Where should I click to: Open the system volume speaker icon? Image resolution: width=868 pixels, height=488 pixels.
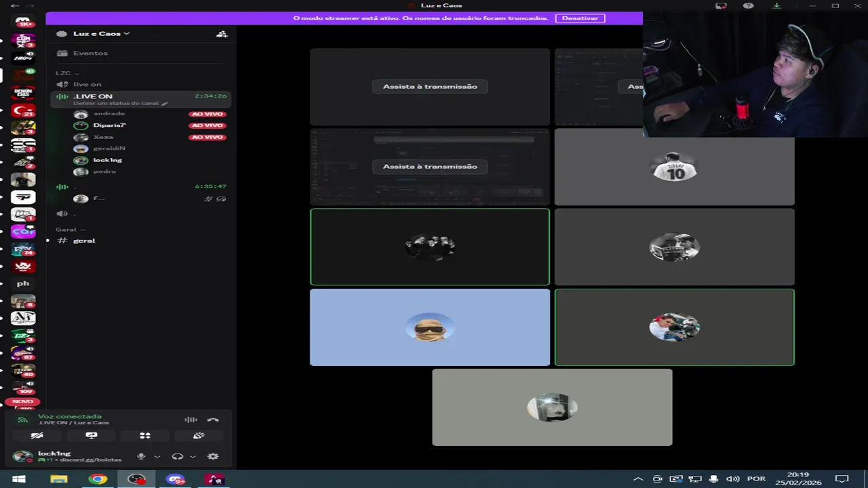[733, 479]
